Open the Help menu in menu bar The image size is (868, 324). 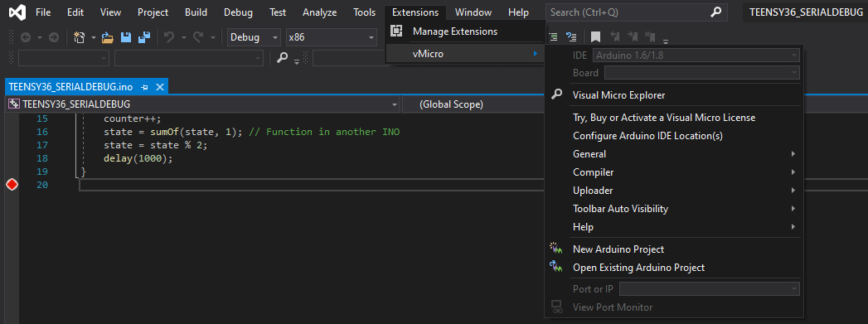click(x=518, y=12)
